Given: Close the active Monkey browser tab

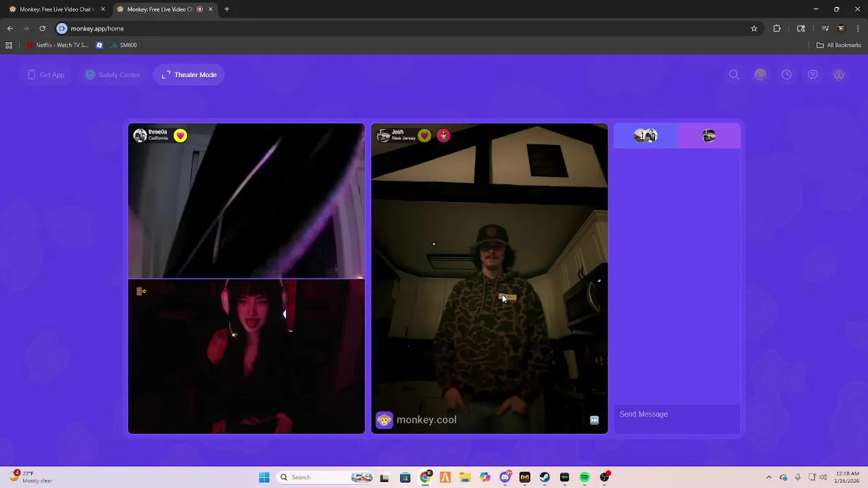Looking at the screenshot, I should [210, 9].
